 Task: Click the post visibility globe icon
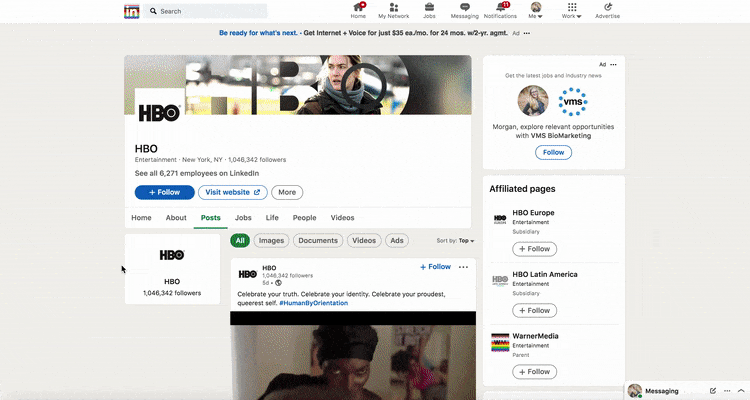278,283
